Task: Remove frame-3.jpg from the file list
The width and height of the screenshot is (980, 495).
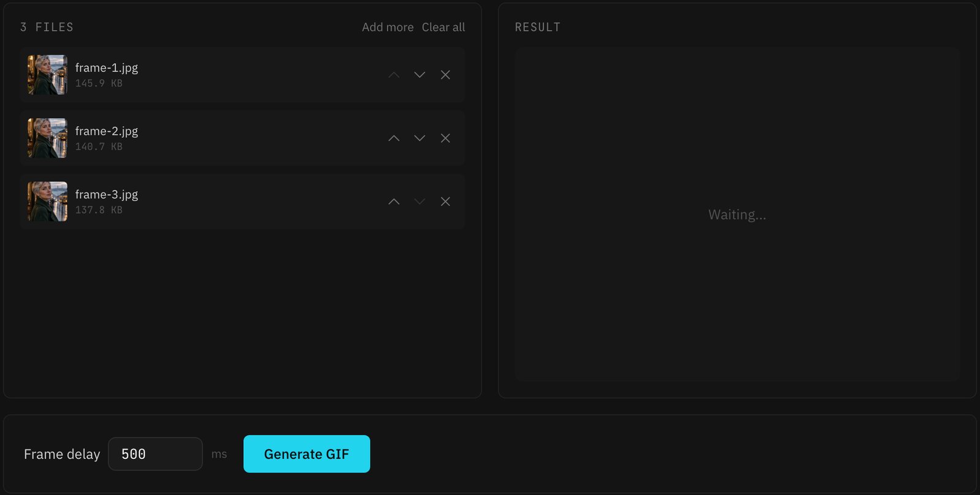Action: tap(445, 202)
